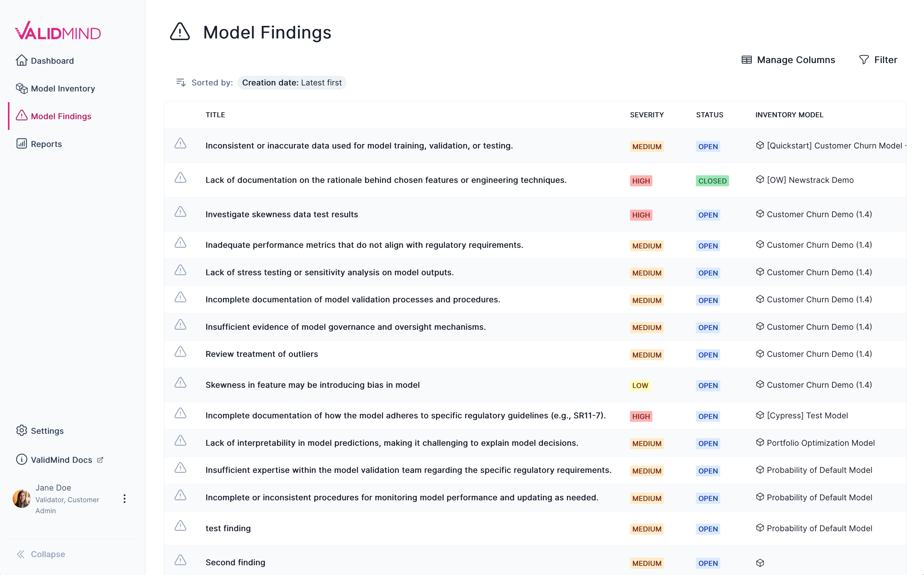924x575 pixels.
Task: Click the LOW severity badge
Action: (640, 386)
